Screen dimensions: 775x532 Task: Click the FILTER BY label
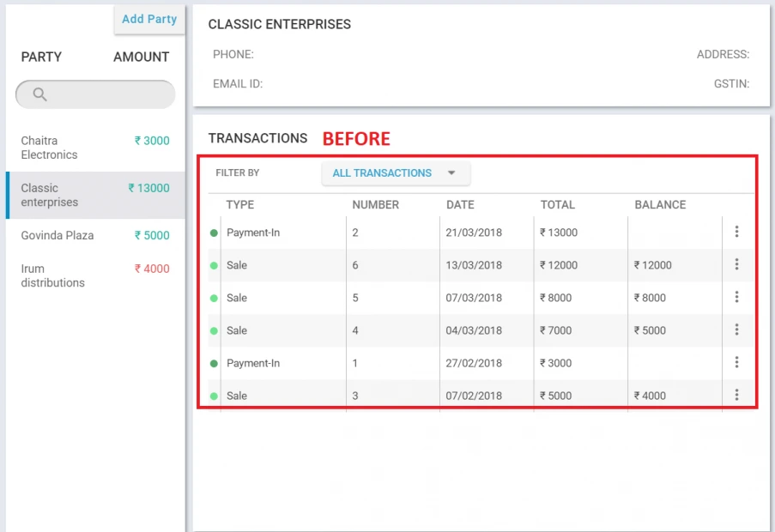point(237,172)
